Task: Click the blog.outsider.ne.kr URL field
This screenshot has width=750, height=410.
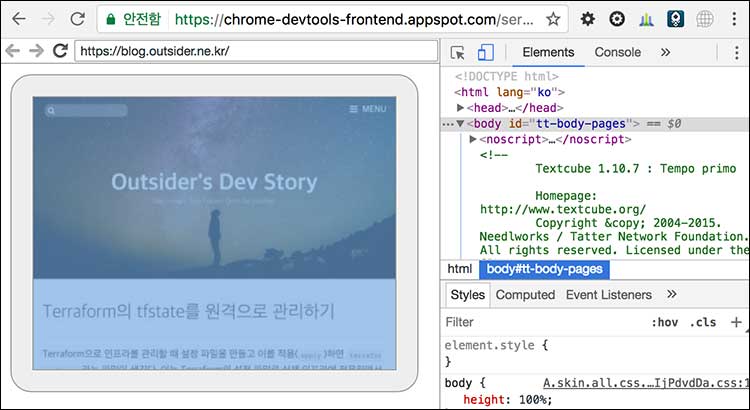Action: [256, 51]
